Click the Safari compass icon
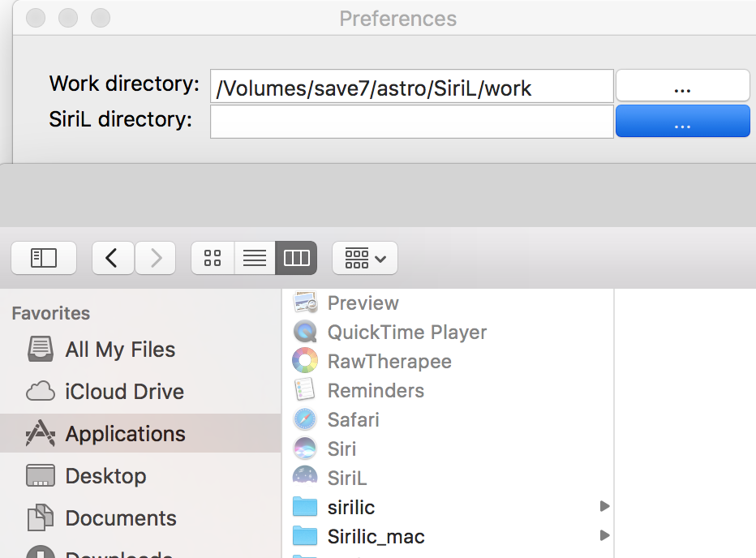The image size is (756, 558). pos(305,419)
